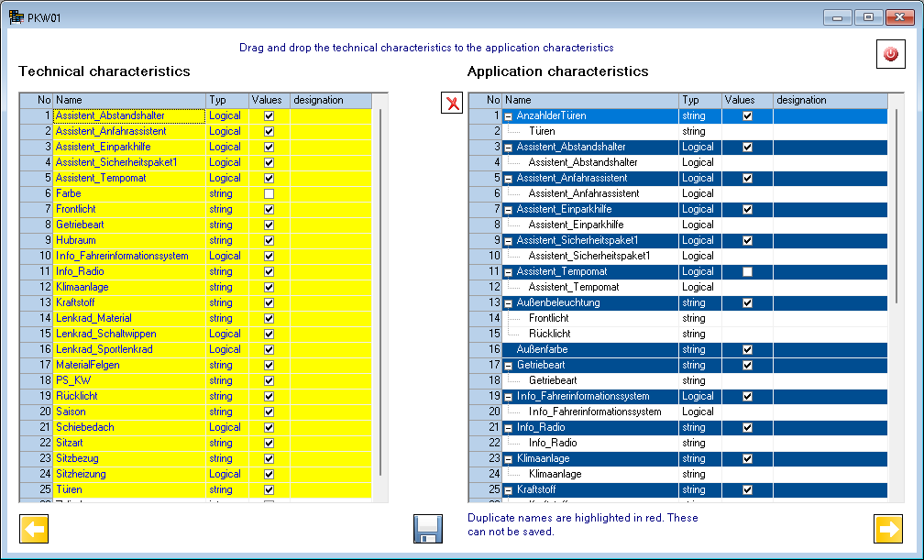Click the orange right arrow navigation icon
Viewport: 924px width, 560px height.
(887, 529)
